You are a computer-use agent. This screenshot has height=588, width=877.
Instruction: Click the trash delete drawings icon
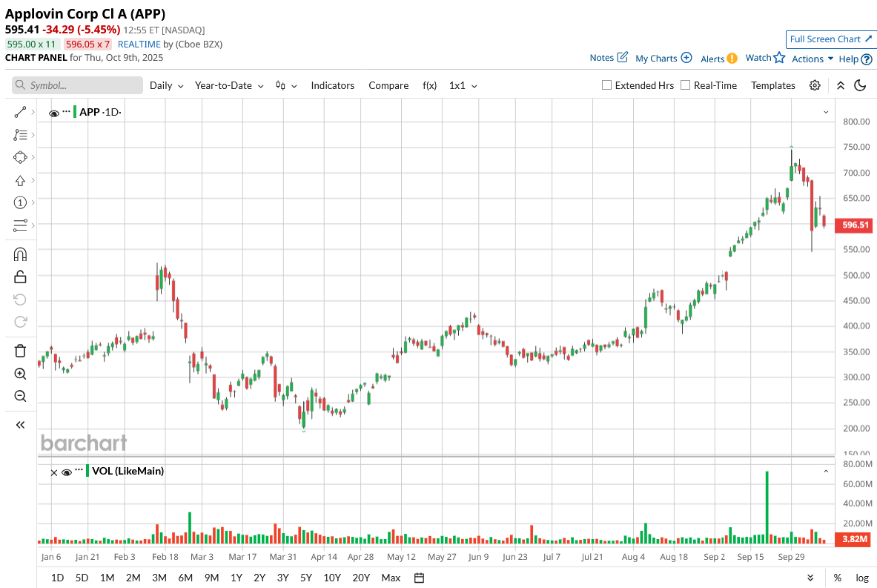(x=20, y=351)
